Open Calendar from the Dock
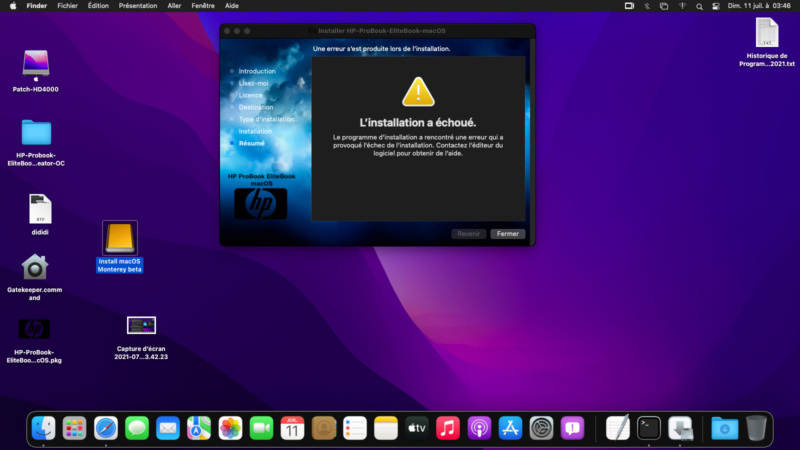Screen dimensions: 800x450 pos(292,428)
